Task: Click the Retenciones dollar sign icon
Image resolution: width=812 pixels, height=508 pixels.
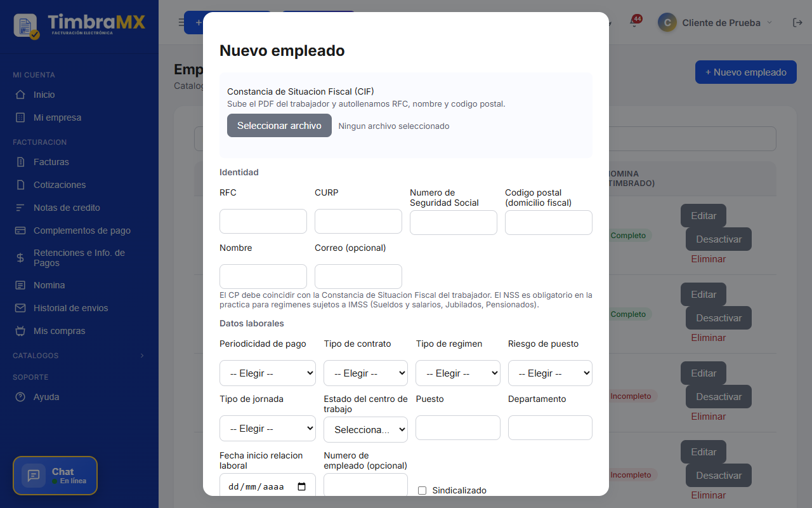Action: coord(20,258)
